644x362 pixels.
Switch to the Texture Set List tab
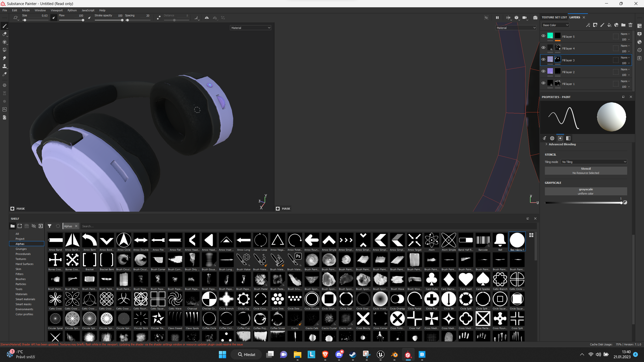pyautogui.click(x=554, y=17)
